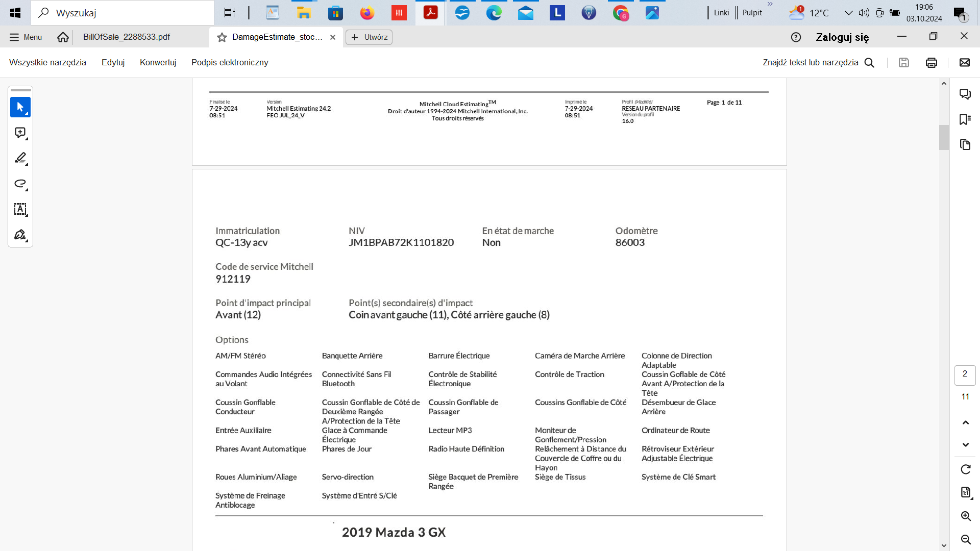980x551 pixels.
Task: Open Mail app from the taskbar
Action: click(x=525, y=13)
